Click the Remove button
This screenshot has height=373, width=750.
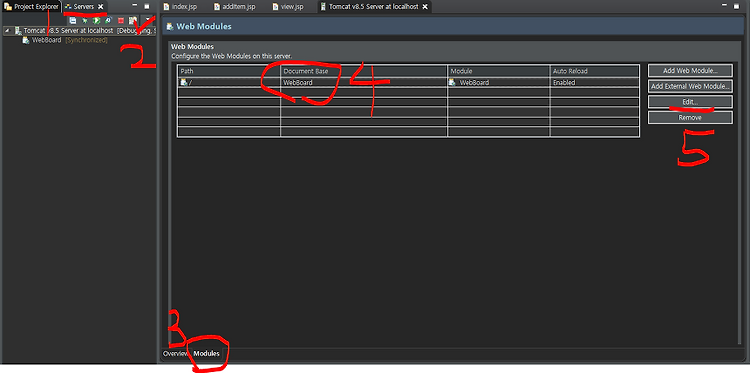[690, 118]
